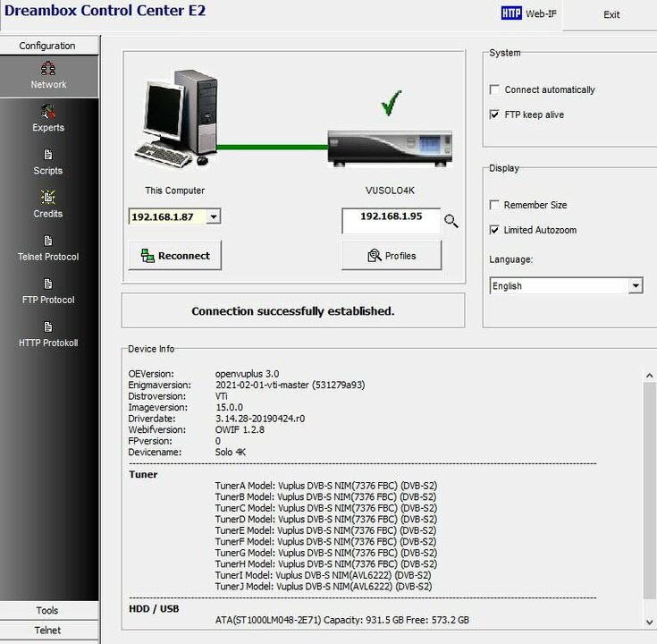Enable the Connect automatically checkbox
This screenshot has width=657, height=644.
pyautogui.click(x=495, y=90)
